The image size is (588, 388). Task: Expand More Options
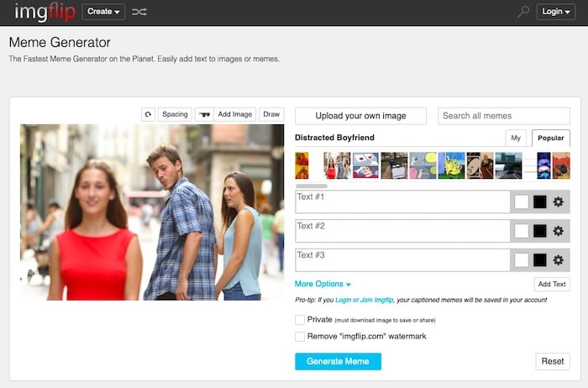click(323, 284)
